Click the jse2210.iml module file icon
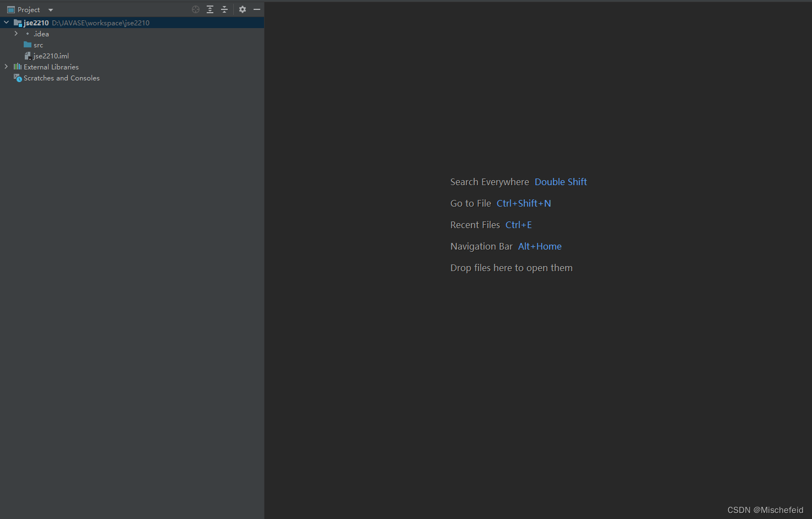812x519 pixels. click(28, 56)
